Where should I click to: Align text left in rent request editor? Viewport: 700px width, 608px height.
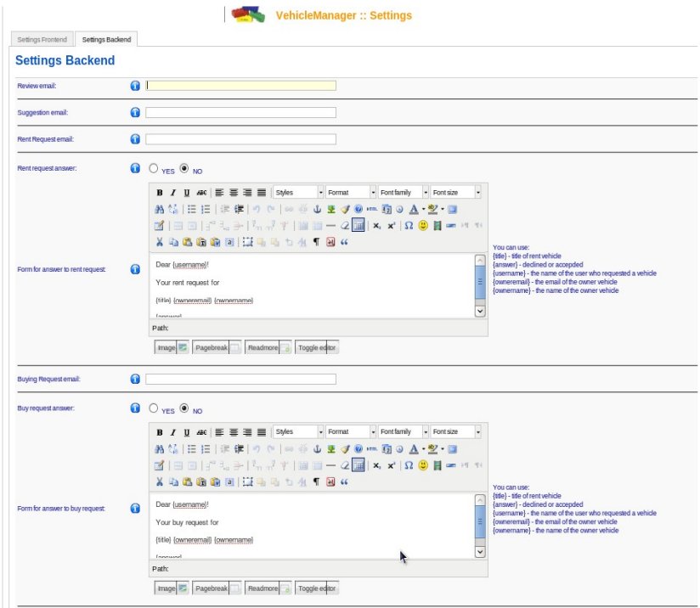(219, 193)
